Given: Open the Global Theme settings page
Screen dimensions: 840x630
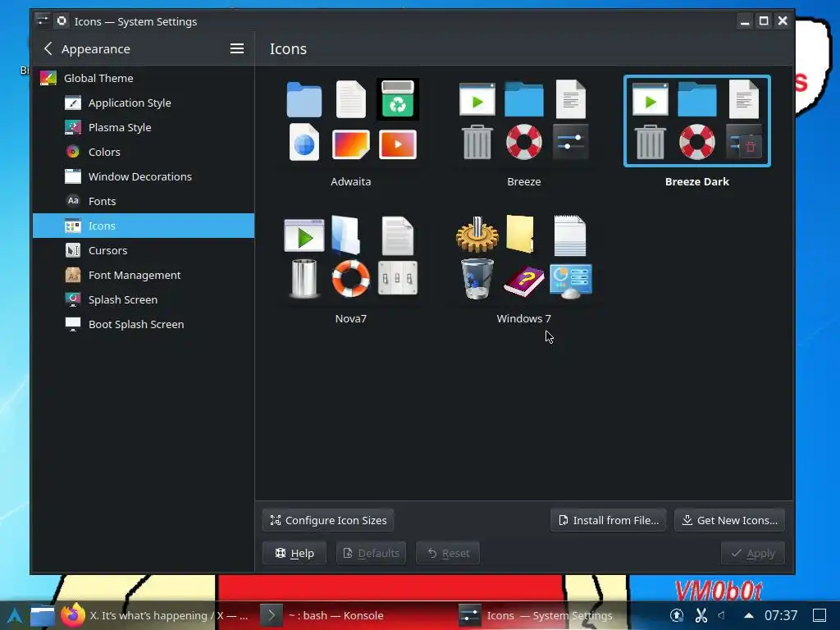Looking at the screenshot, I should (x=144, y=78).
